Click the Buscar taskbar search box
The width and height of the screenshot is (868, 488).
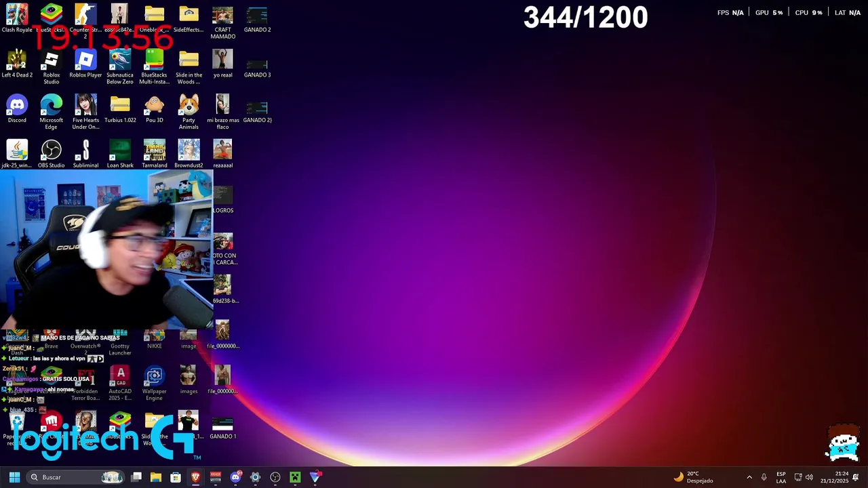(76, 477)
